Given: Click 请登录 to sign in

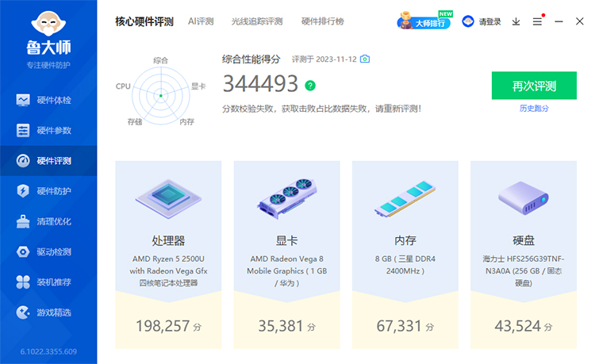Looking at the screenshot, I should click(x=490, y=21).
